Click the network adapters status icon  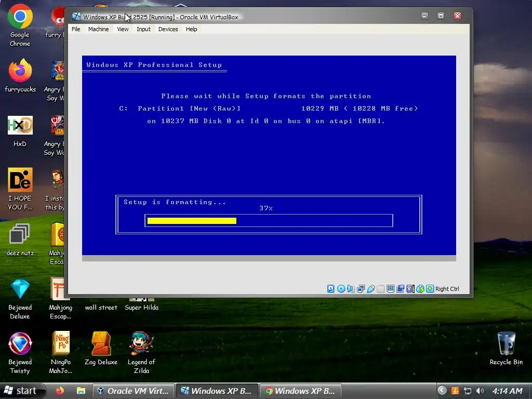pos(361,289)
